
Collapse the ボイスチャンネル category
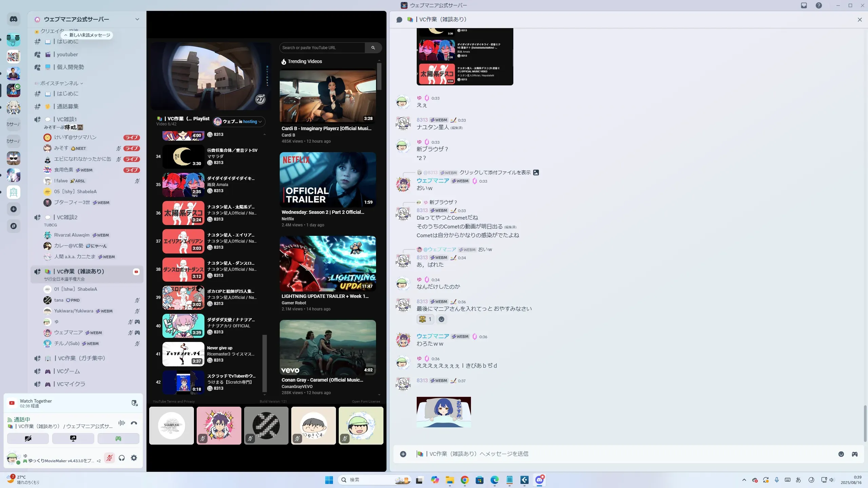tap(59, 83)
